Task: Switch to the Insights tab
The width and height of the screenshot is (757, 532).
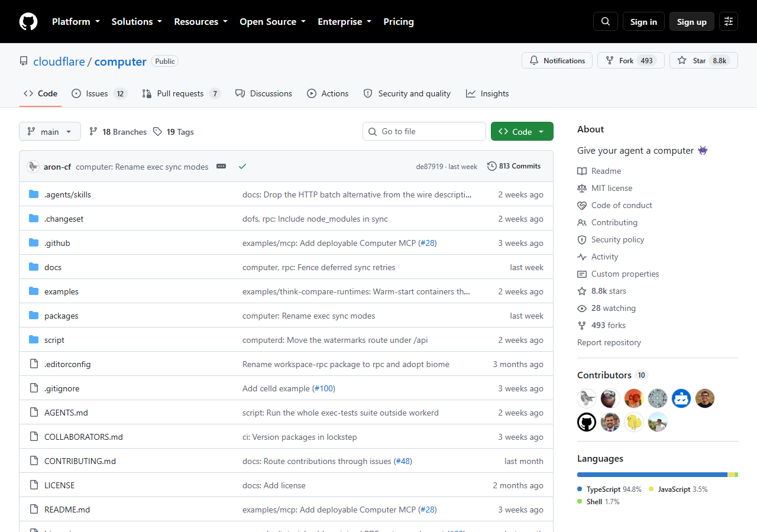Action: [x=487, y=93]
